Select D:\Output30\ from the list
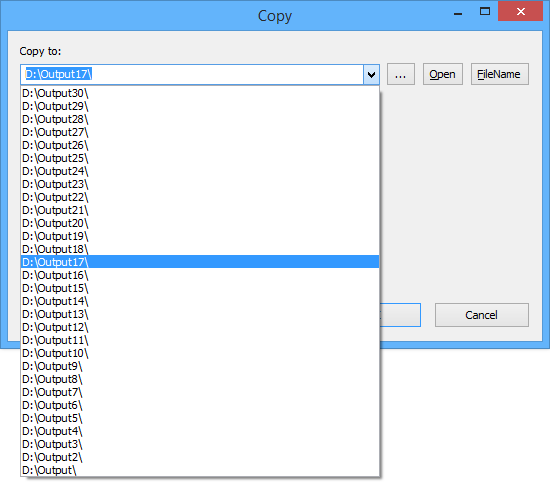Screen dimensions: 550x482 [x=200, y=93]
